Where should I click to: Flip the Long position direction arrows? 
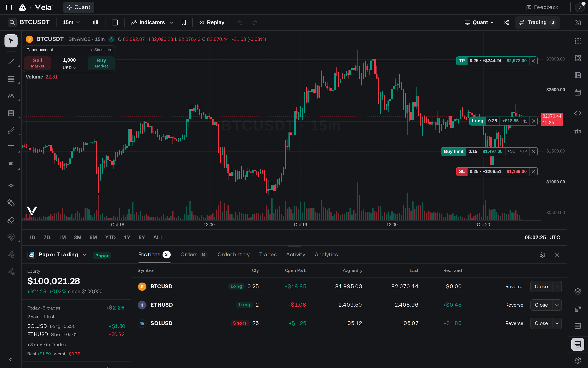(525, 121)
